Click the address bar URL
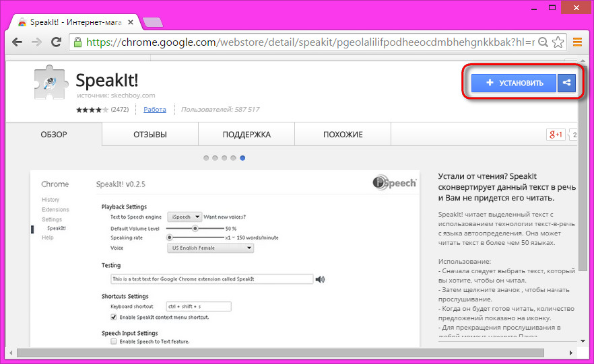The image size is (594, 364). pos(310,42)
